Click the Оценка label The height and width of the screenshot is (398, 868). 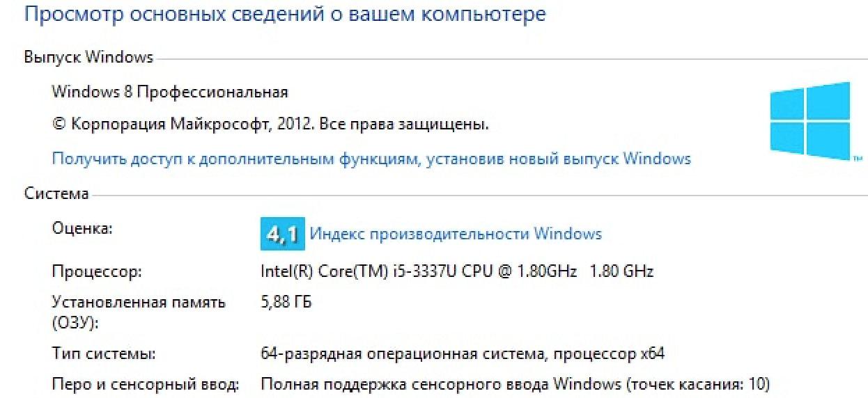(x=82, y=228)
